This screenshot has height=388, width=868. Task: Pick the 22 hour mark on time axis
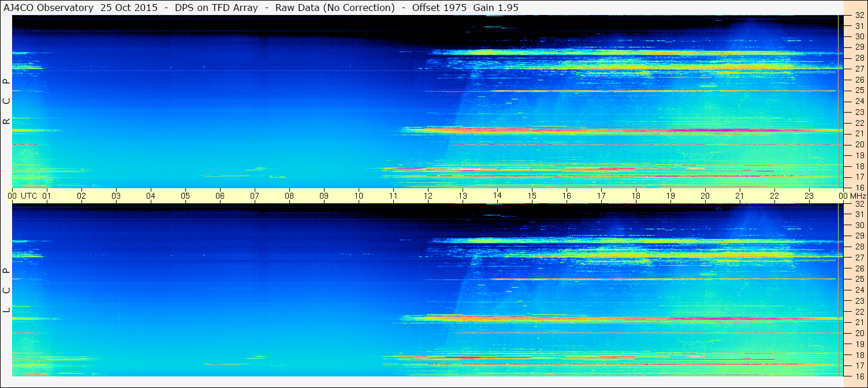774,196
